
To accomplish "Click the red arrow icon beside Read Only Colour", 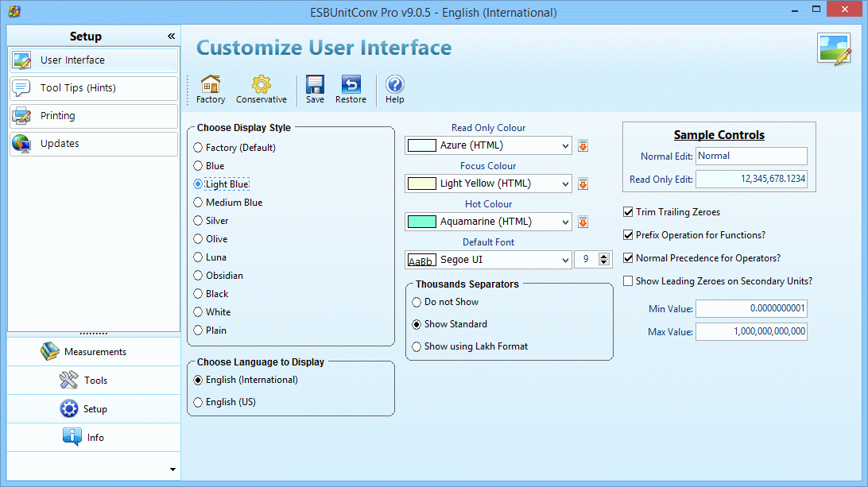I will point(583,145).
